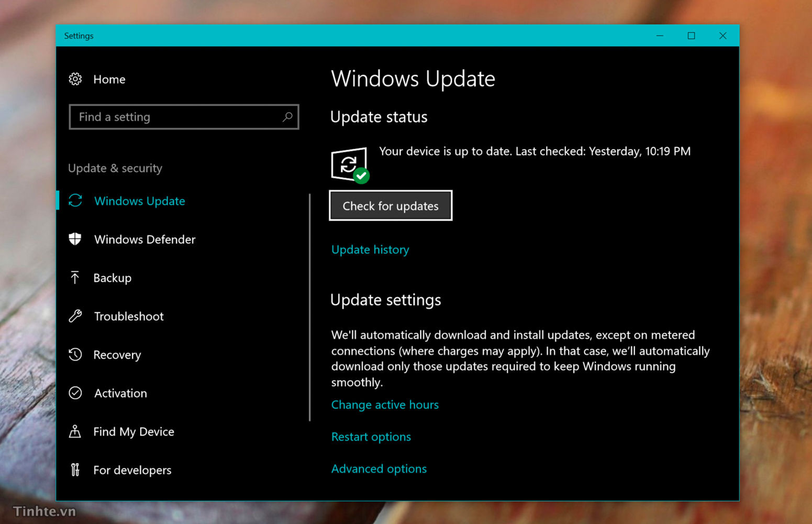
Task: Open Advanced options link
Action: click(379, 468)
